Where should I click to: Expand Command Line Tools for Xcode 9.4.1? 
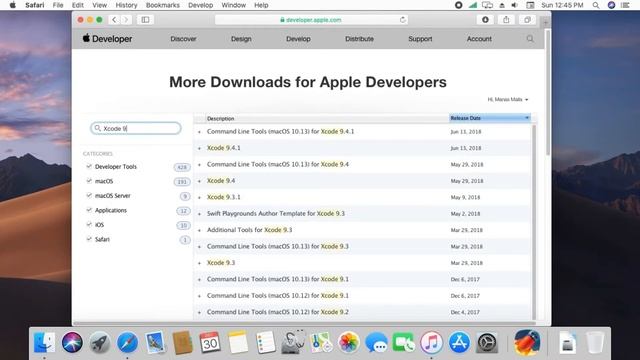200,132
